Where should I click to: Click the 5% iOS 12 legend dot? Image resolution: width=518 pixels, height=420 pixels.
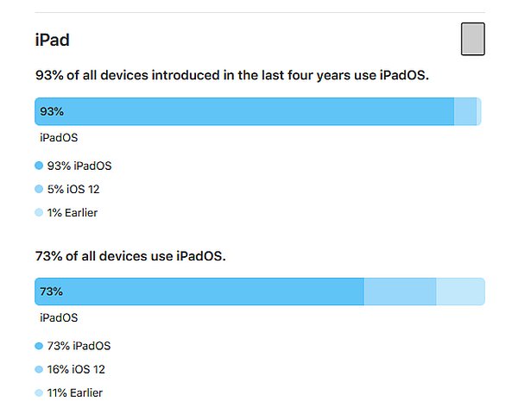pyautogui.click(x=39, y=189)
